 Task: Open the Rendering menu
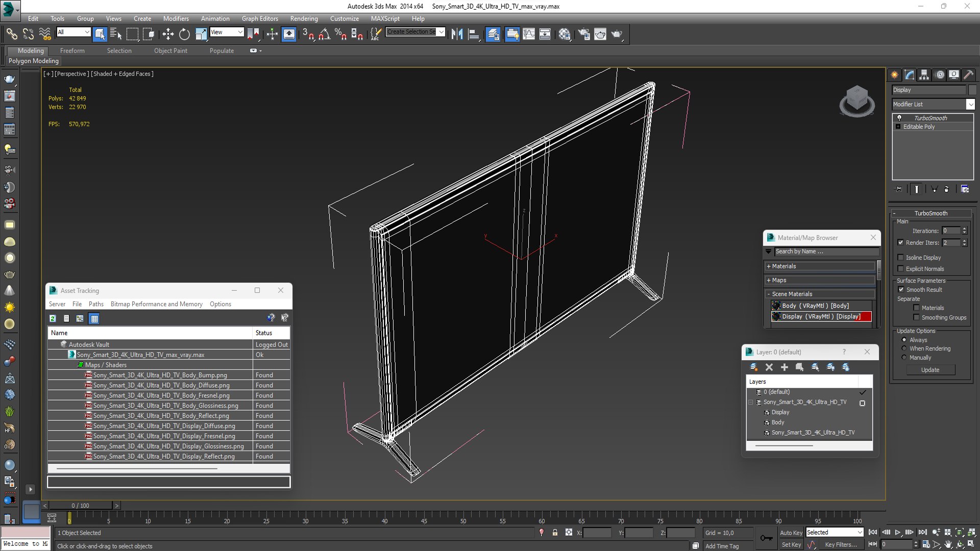(304, 18)
